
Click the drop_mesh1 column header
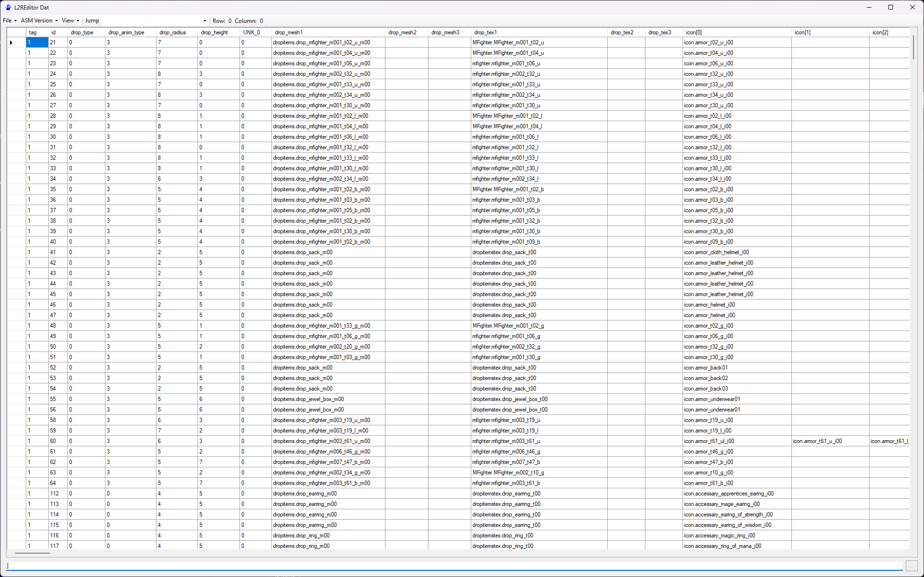pyautogui.click(x=289, y=32)
